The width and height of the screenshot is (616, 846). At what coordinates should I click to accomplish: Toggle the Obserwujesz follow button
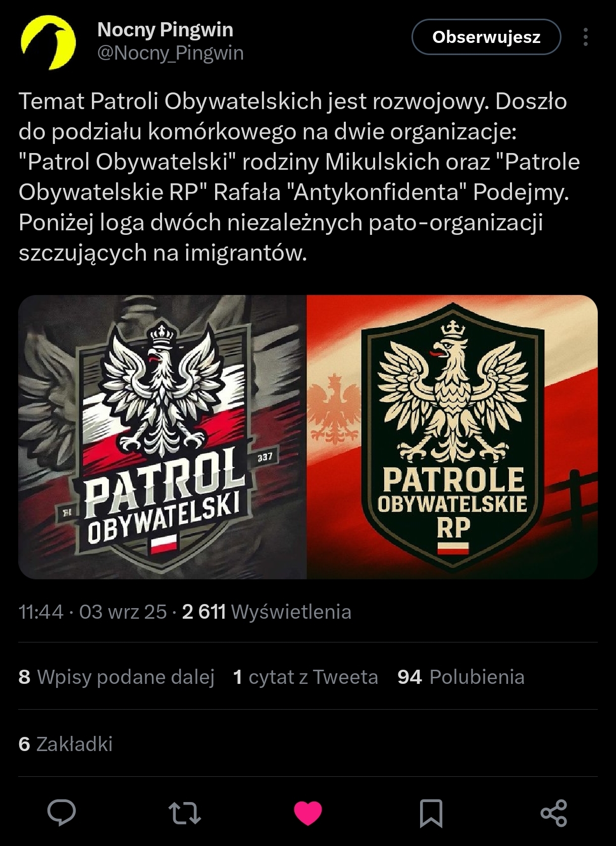(x=486, y=37)
